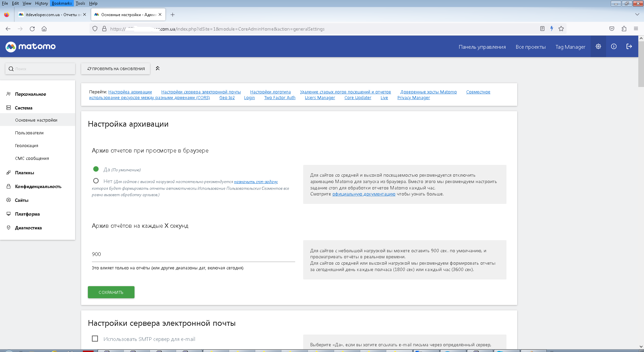Click the green 'Сохранить' button
The image size is (644, 352).
coord(111,292)
